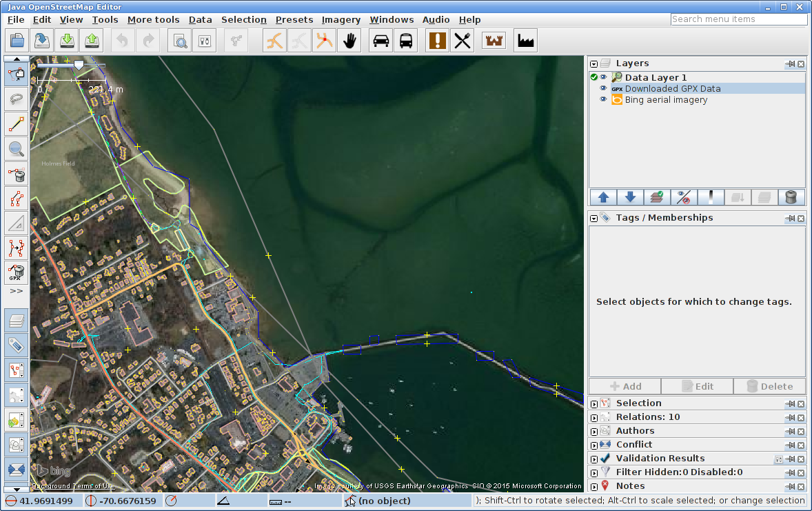This screenshot has height=511, width=812.
Task: Choose the Zoom magnifier tool in left sidebar
Action: [x=17, y=148]
